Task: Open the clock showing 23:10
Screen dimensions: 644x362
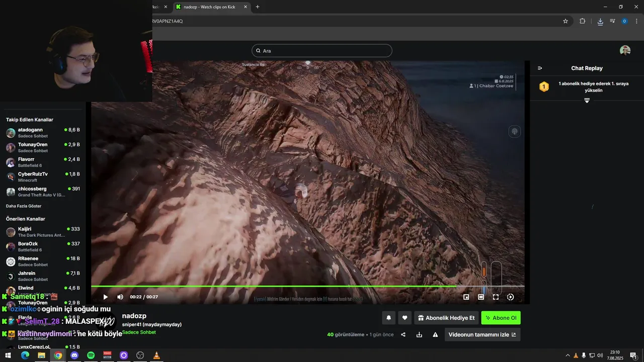Action: click(615, 355)
